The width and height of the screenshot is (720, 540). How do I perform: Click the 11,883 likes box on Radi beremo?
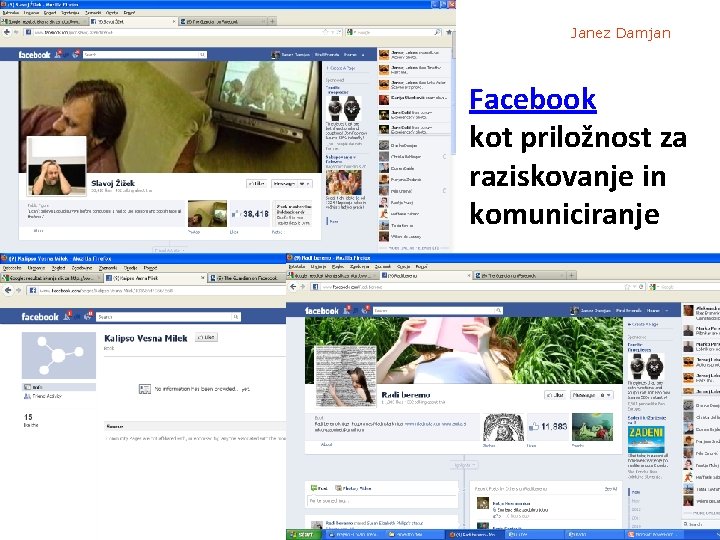coord(548,427)
